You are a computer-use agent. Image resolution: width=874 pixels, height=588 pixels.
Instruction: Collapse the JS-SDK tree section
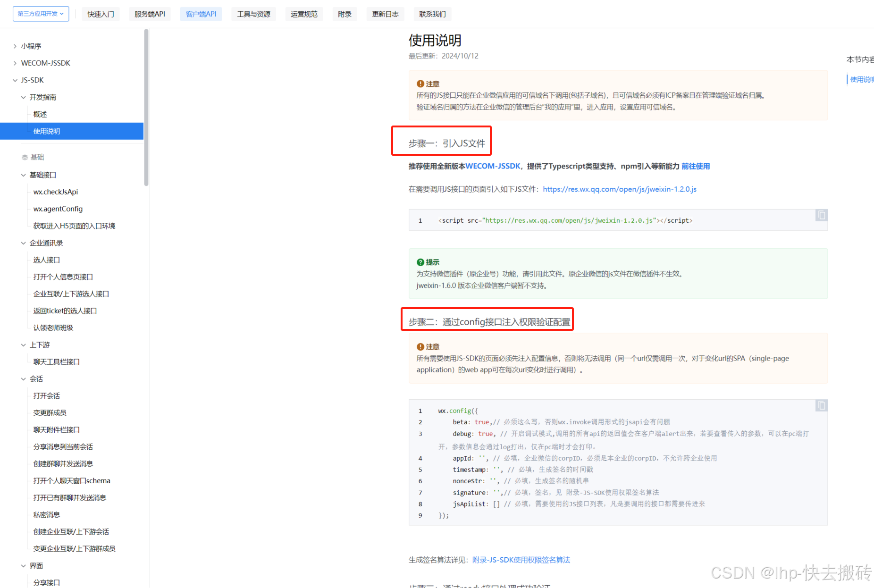point(15,80)
